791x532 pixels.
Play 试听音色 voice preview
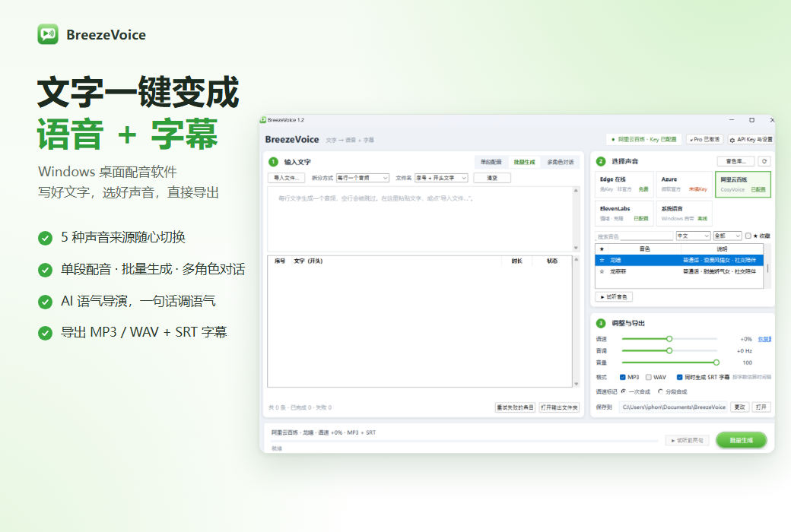(x=614, y=297)
